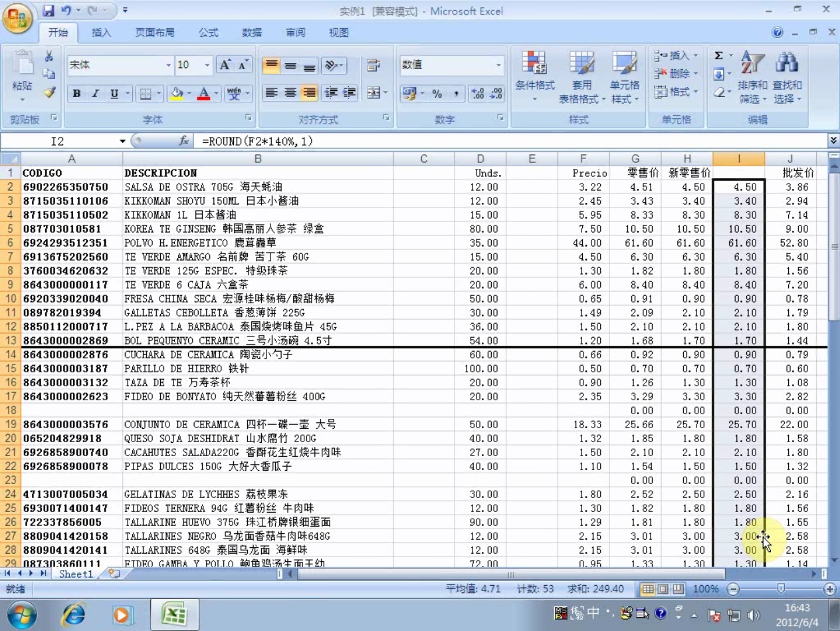Apply comma style to numbers
The width and height of the screenshot is (840, 631).
click(x=456, y=94)
